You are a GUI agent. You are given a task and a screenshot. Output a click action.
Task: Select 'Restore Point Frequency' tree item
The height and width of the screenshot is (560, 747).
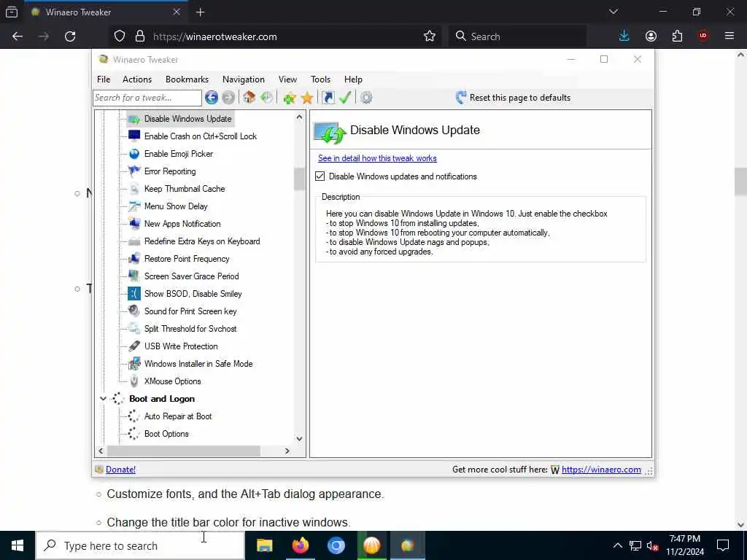pyautogui.click(x=187, y=259)
